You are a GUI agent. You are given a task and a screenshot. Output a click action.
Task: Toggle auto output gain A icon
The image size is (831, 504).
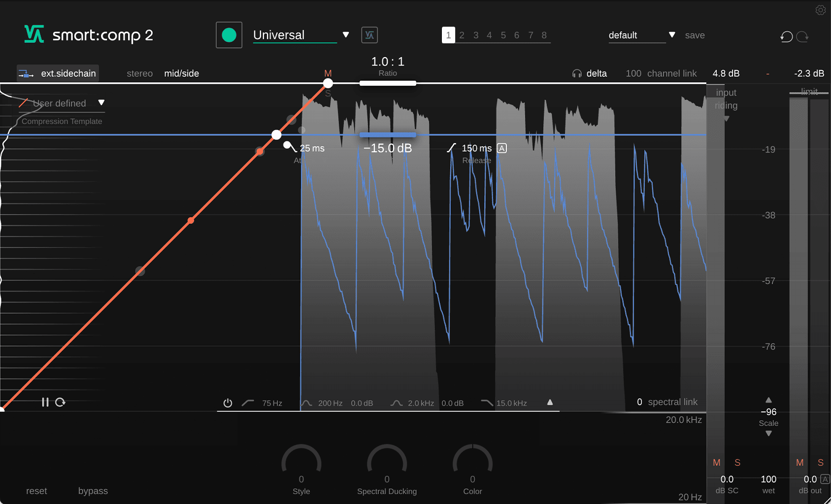[x=825, y=479]
